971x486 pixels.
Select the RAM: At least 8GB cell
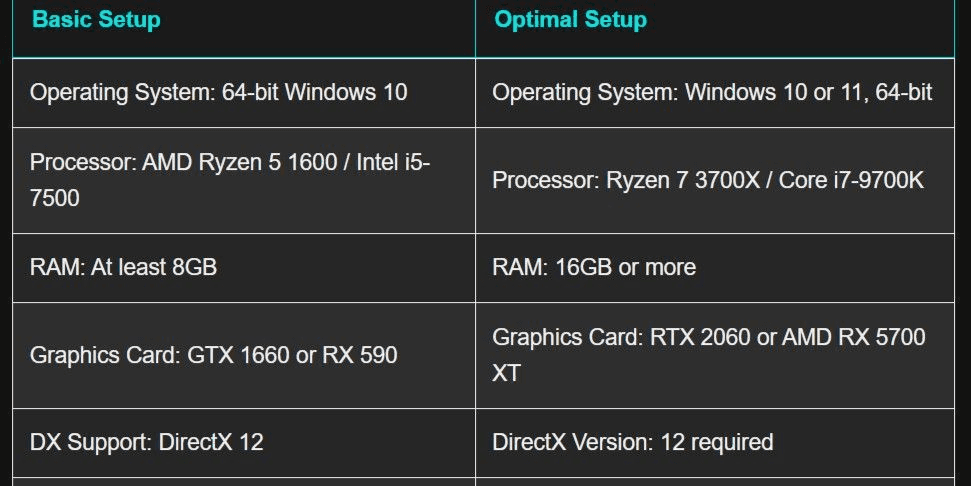coord(244,267)
